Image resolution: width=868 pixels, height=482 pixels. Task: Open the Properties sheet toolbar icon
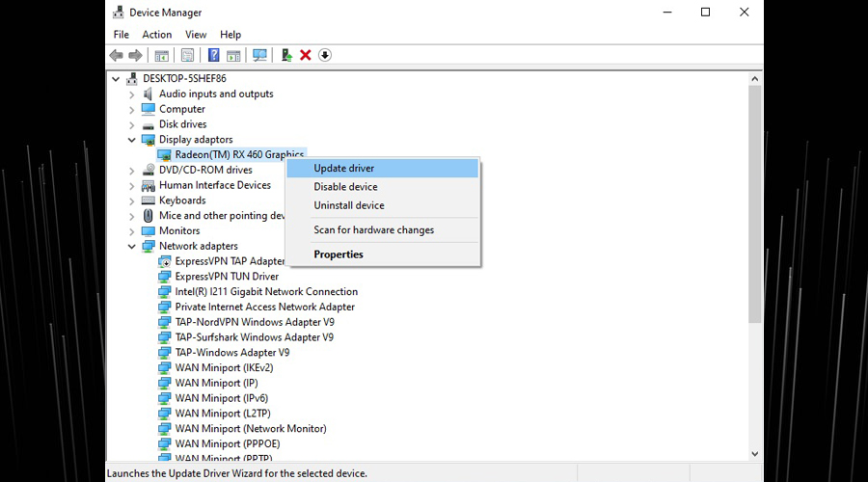188,55
